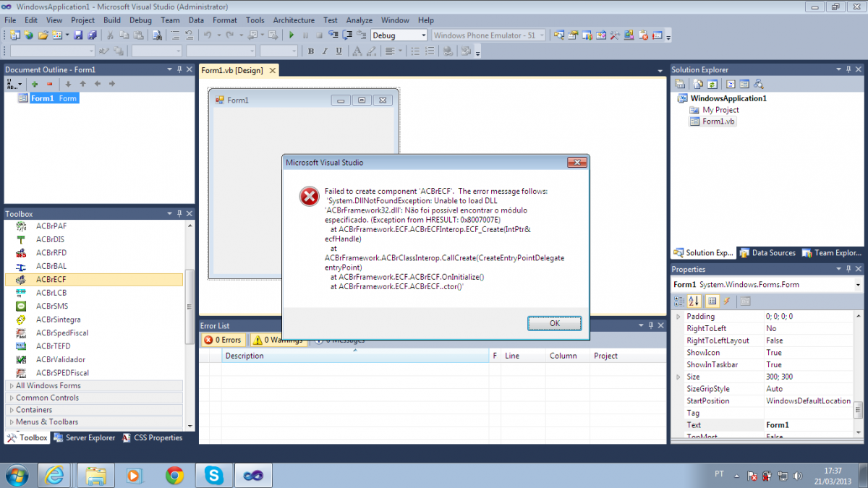Switch to the Server Explorer tab

[84, 437]
